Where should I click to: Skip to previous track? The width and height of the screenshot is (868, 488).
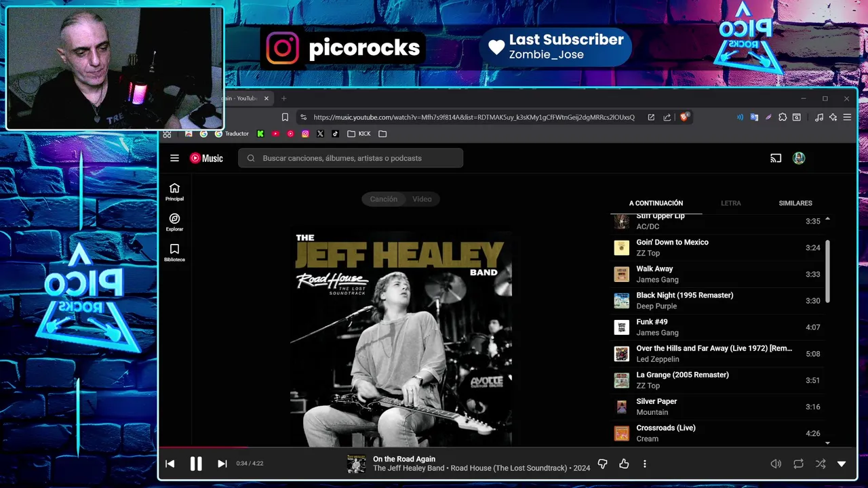point(170,464)
